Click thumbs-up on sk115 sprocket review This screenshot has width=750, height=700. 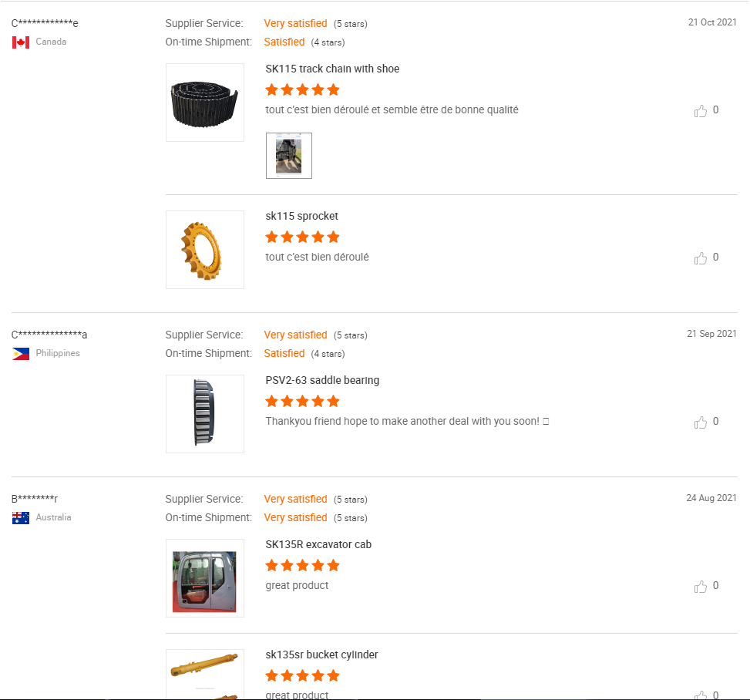point(701,258)
